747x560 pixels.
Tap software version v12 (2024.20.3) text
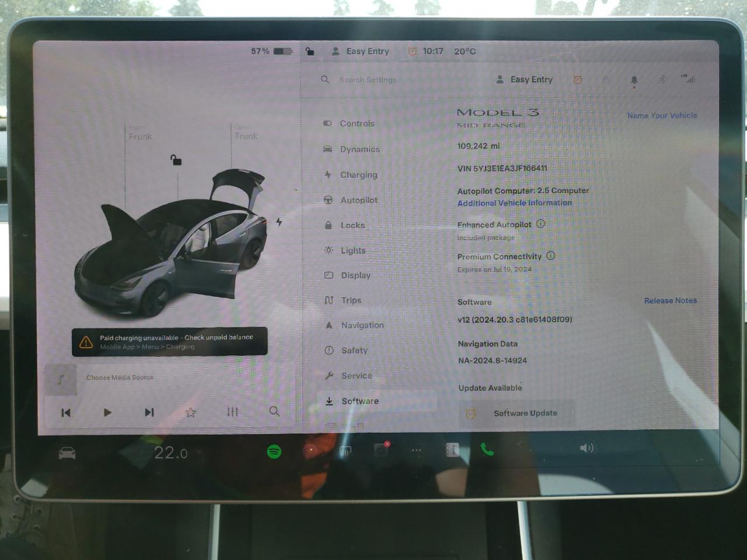click(515, 320)
